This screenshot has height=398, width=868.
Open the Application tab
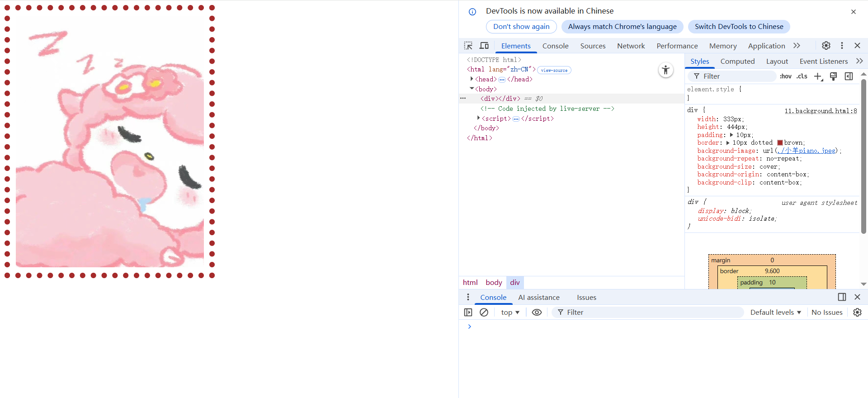[x=766, y=46]
